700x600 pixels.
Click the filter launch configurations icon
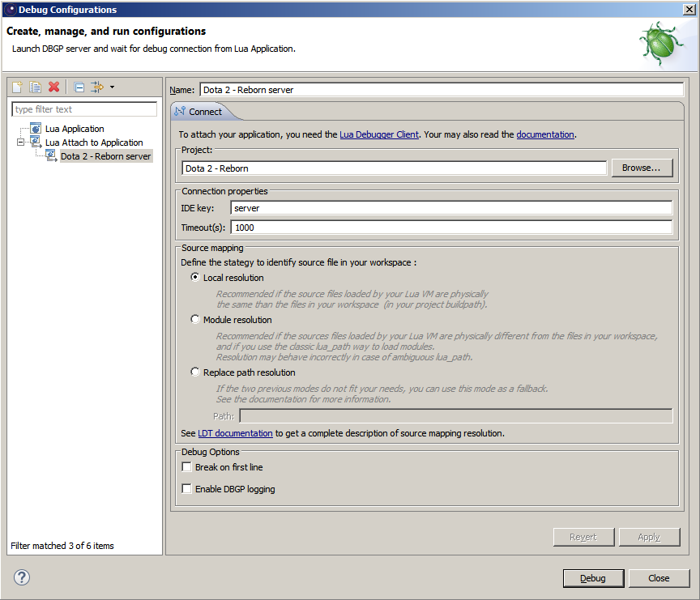97,87
